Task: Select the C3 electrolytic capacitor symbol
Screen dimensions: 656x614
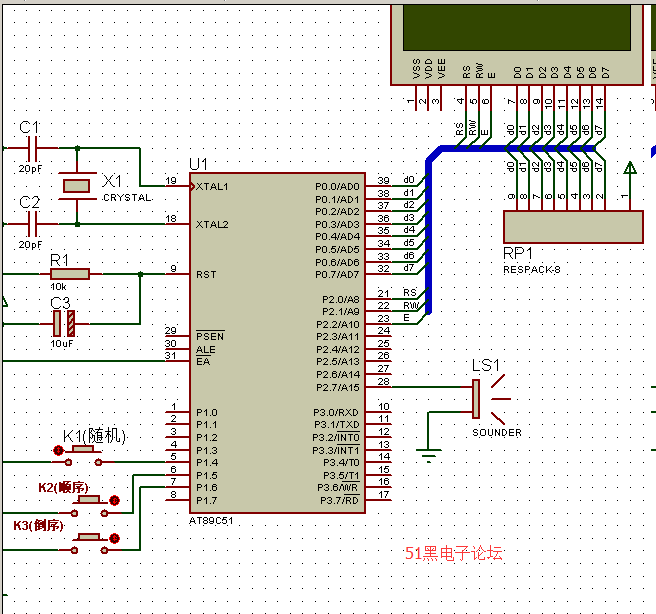Action: pos(64,323)
